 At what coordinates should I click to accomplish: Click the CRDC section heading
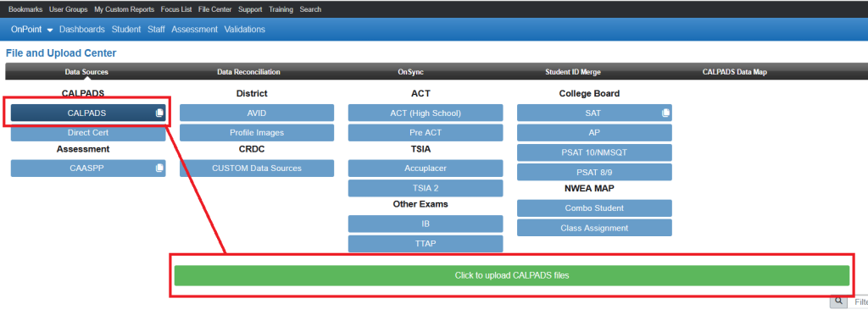click(x=252, y=149)
